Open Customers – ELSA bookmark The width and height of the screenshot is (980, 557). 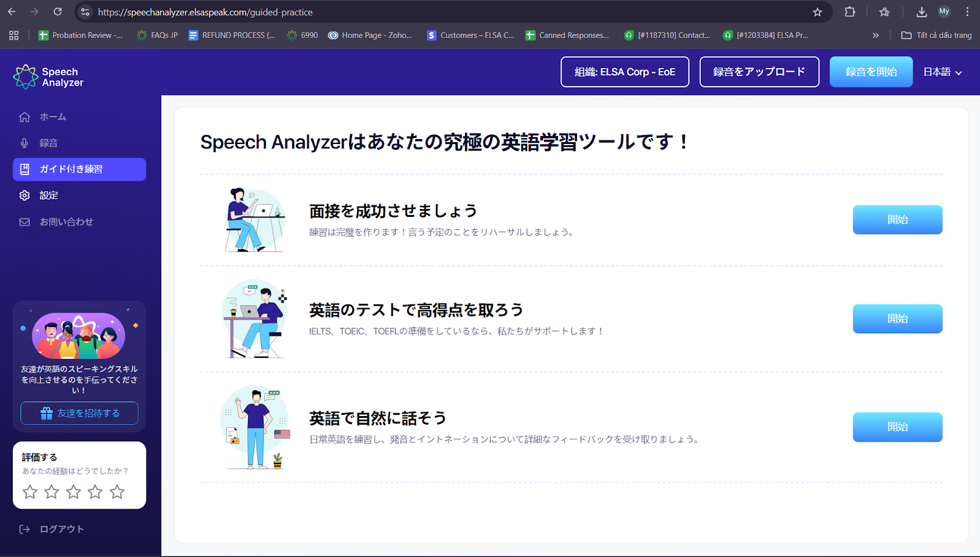tap(470, 35)
